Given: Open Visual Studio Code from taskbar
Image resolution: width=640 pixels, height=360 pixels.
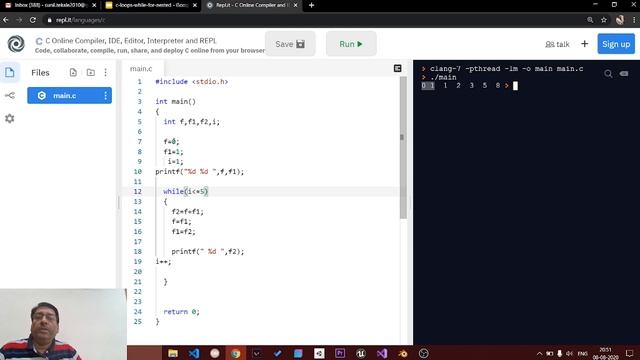Looking at the screenshot, I should (x=194, y=353).
